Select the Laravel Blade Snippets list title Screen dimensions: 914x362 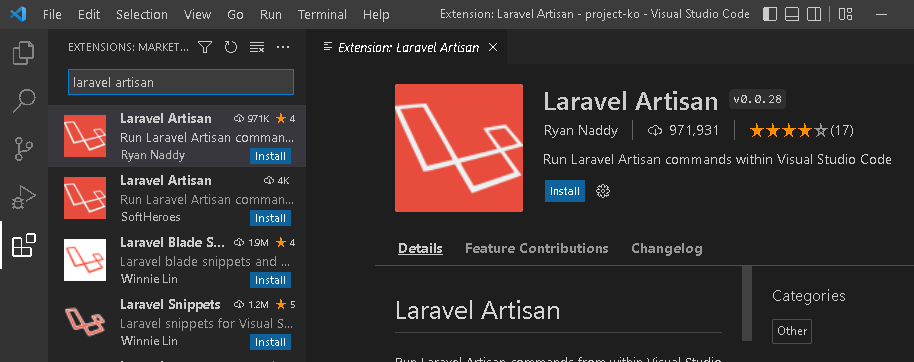click(172, 242)
